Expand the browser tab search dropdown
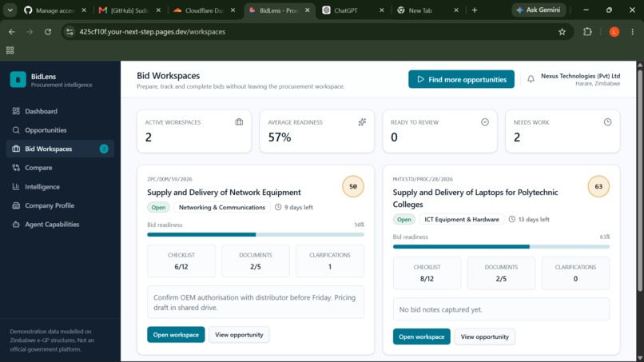The image size is (644, 362). (x=10, y=10)
